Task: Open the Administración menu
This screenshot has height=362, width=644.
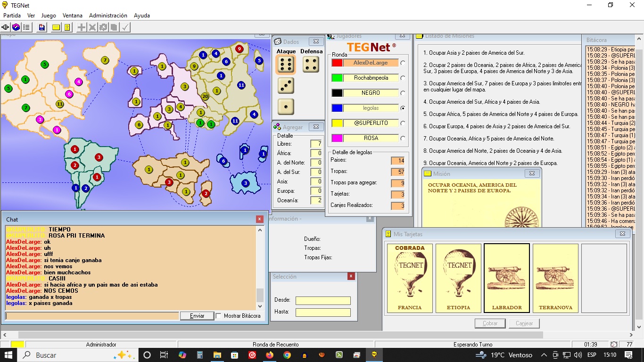Action: (x=108, y=16)
